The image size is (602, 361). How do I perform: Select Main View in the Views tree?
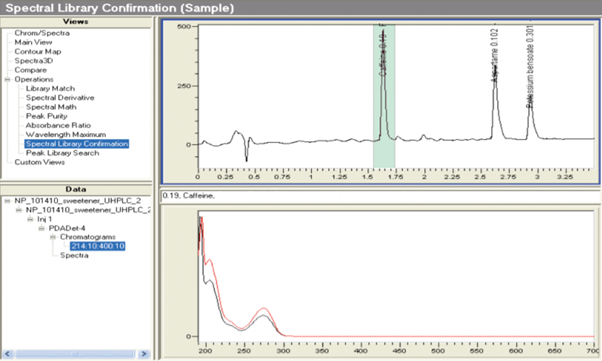coord(33,42)
